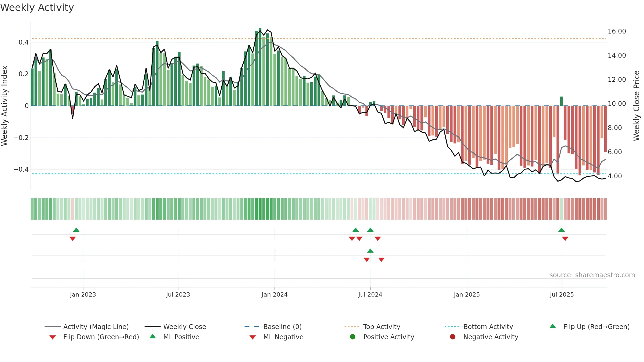Select the red flip-down marker after Jul 2025
644x362 pixels.
coord(565,239)
